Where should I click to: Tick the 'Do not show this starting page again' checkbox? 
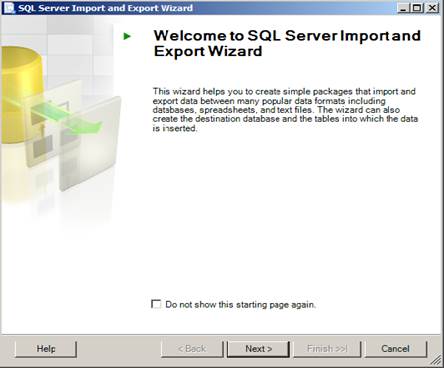[156, 304]
